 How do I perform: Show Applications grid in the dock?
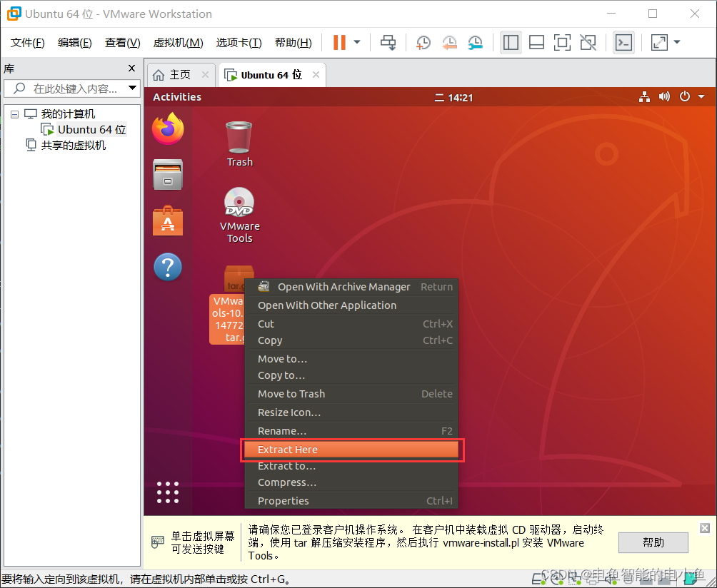pyautogui.click(x=168, y=492)
